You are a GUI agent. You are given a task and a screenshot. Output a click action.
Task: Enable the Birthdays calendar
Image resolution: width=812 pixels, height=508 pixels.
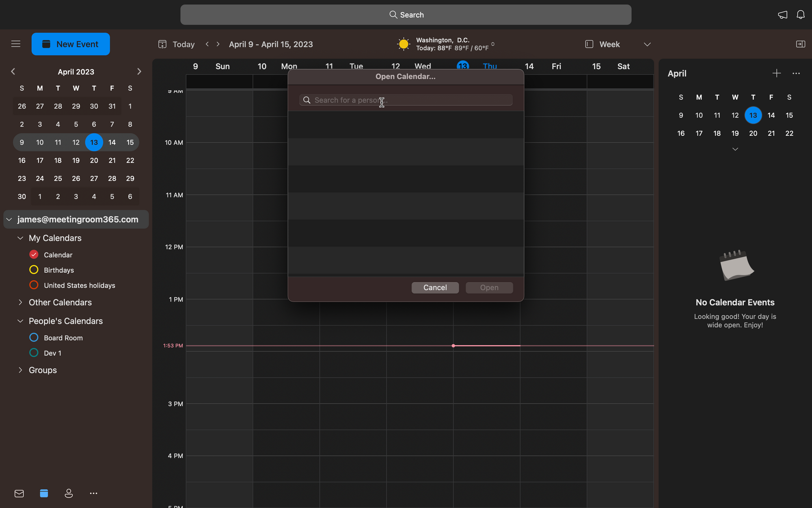[34, 270]
